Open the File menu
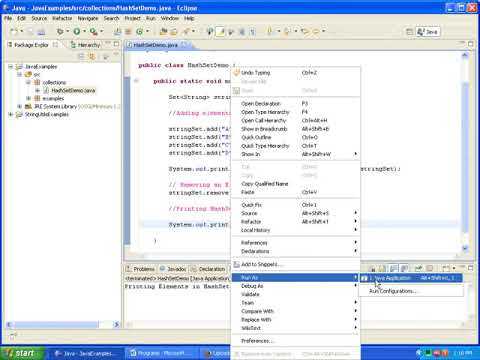 click(x=8, y=18)
